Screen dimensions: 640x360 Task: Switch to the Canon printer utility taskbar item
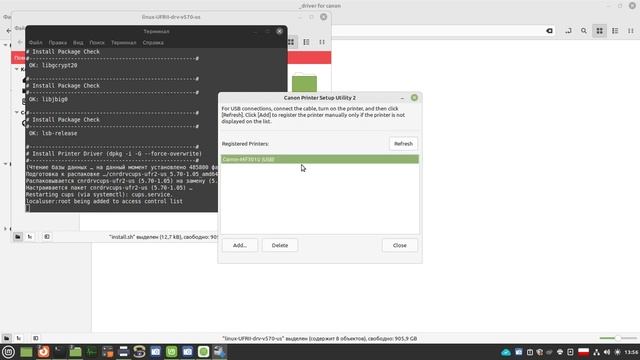tap(220, 352)
